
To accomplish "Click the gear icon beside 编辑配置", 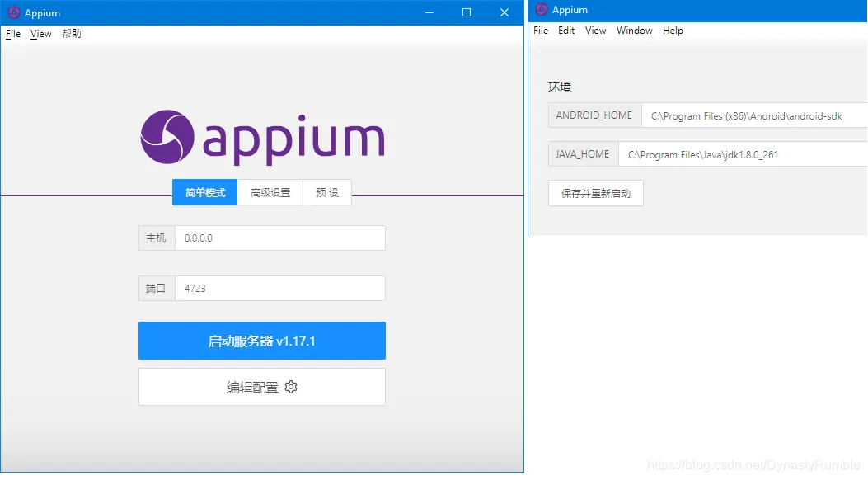I will pos(291,387).
